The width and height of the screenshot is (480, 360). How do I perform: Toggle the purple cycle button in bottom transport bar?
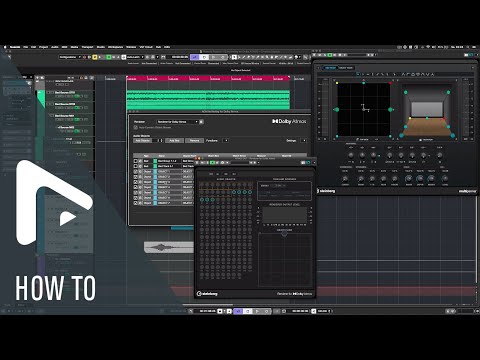[238, 311]
